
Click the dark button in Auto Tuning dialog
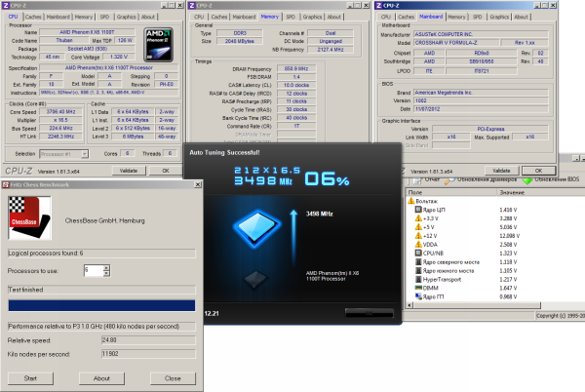pos(369,313)
